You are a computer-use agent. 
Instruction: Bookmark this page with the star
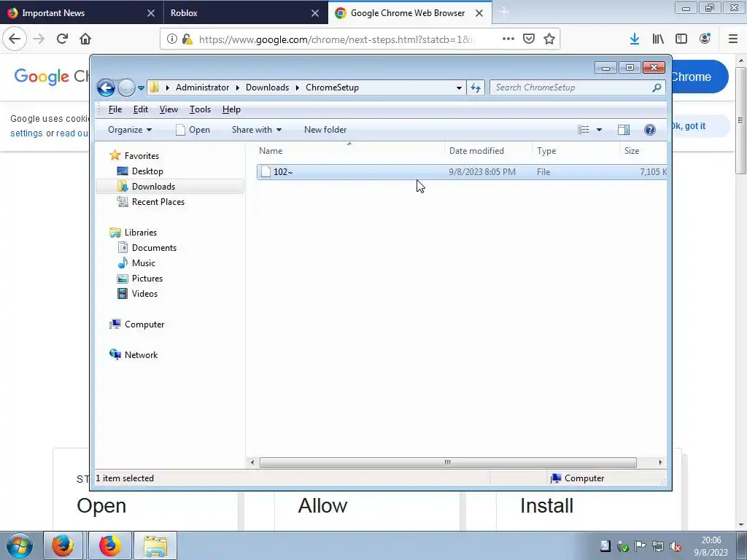click(x=549, y=39)
